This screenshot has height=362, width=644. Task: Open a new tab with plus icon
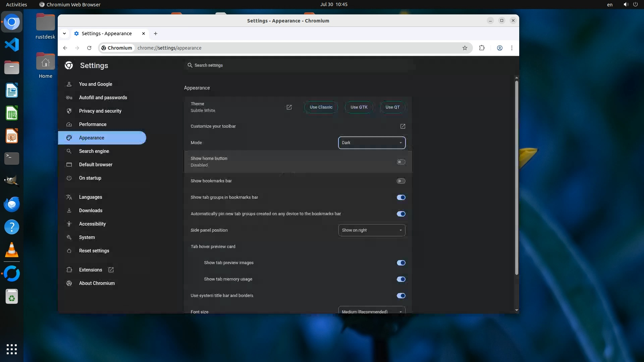(156, 34)
